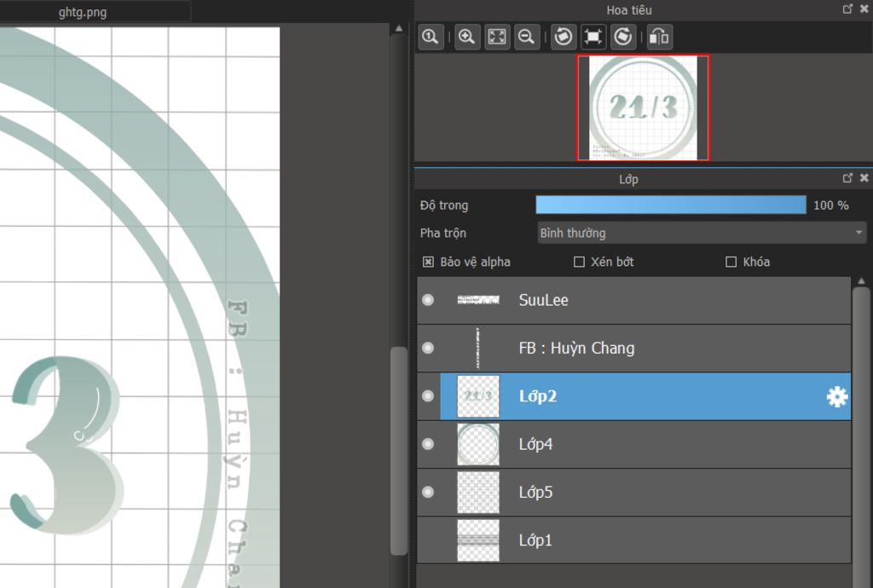
Task: Click the Lớp4 circle thumbnail
Action: pyautogui.click(x=478, y=444)
